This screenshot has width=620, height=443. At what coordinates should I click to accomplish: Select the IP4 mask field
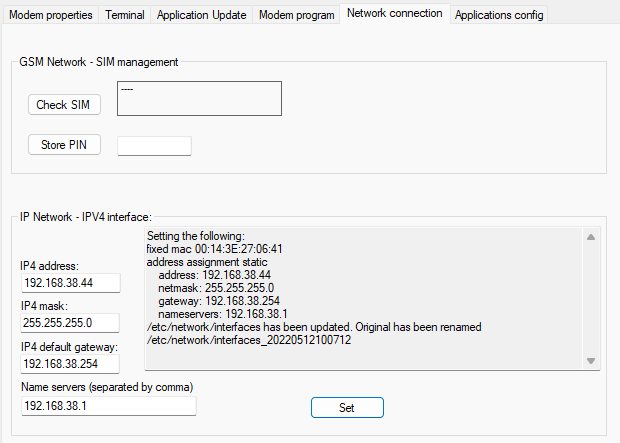pos(70,323)
